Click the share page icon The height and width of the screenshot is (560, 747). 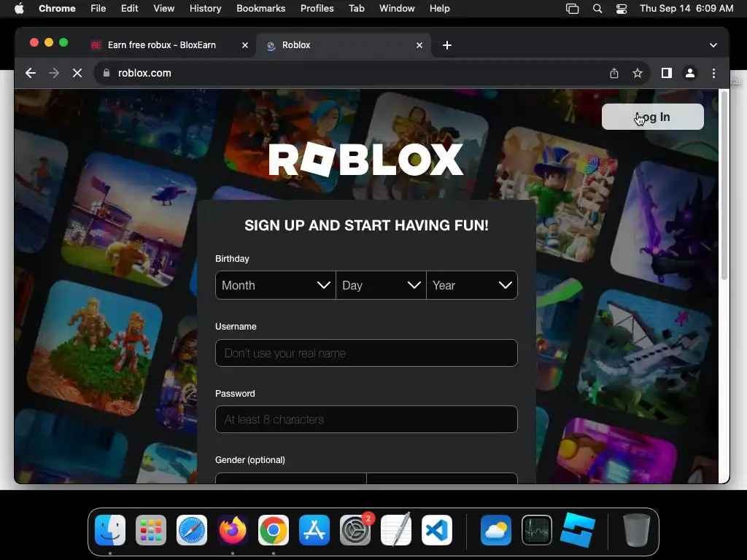[614, 73]
